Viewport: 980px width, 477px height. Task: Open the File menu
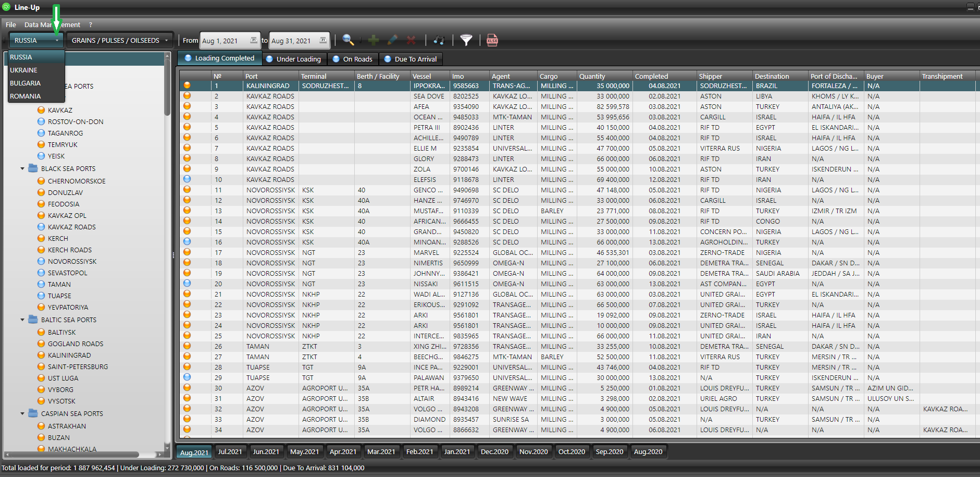tap(11, 25)
